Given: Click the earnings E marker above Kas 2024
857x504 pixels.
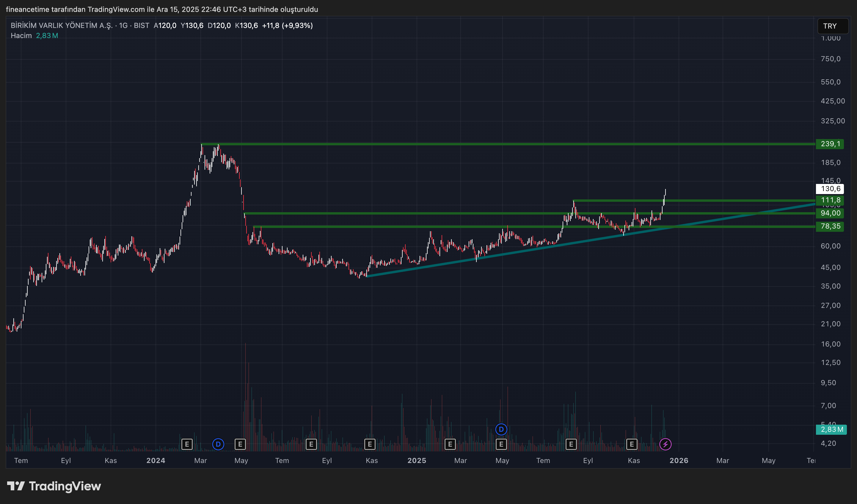Looking at the screenshot, I should tap(370, 444).
